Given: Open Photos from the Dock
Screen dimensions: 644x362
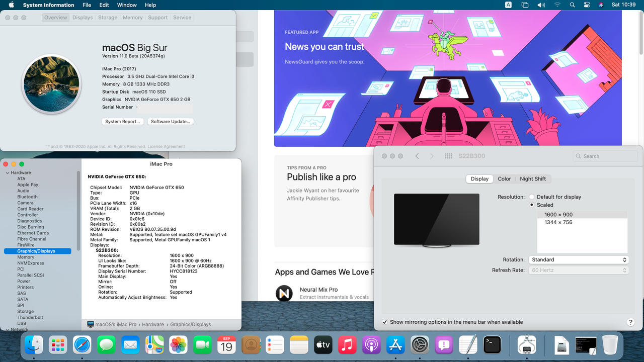Looking at the screenshot, I should coord(178,345).
